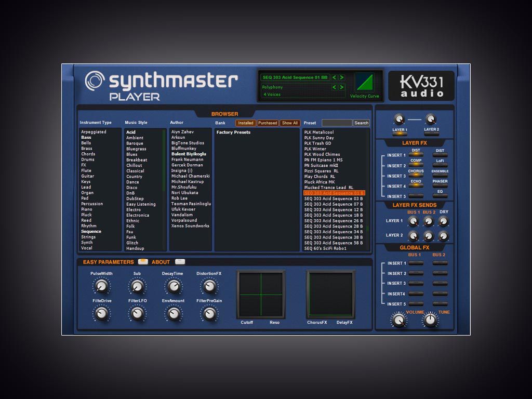Screen dimensions: 532x399
Task: Toggle Layer 1 DIST insert effect
Action: (416, 155)
